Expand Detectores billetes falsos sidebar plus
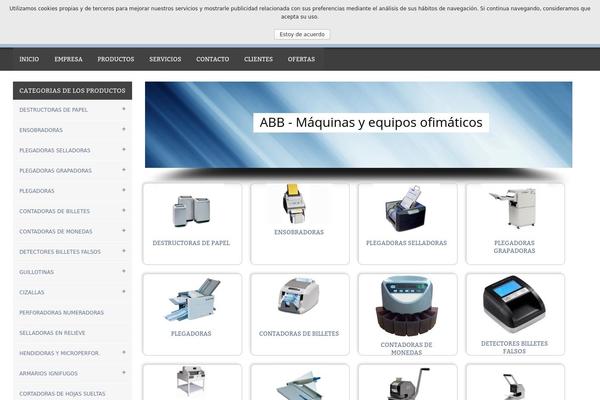The image size is (600, 400). tap(124, 251)
